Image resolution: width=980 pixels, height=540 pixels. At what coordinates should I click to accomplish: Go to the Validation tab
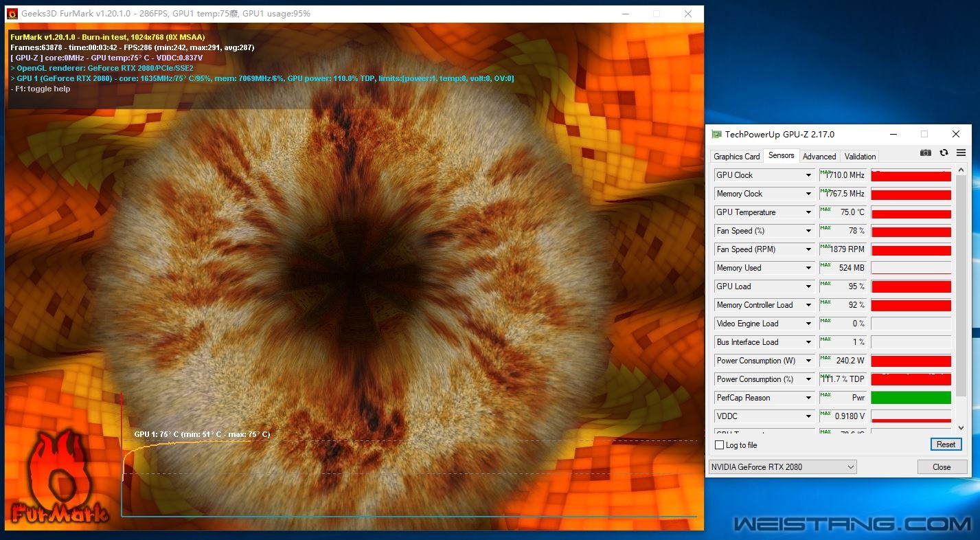tap(860, 157)
